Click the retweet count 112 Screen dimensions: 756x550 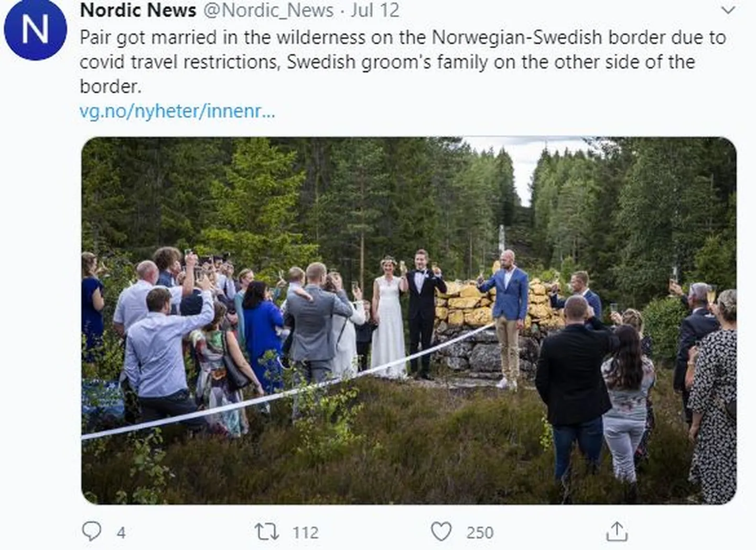(x=305, y=533)
